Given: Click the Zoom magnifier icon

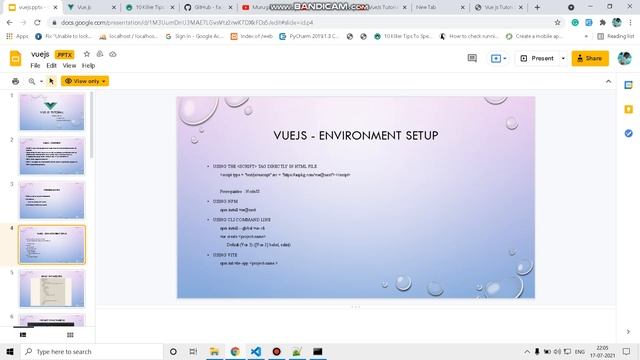Looking at the screenshot, I should pyautogui.click(x=32, y=81).
